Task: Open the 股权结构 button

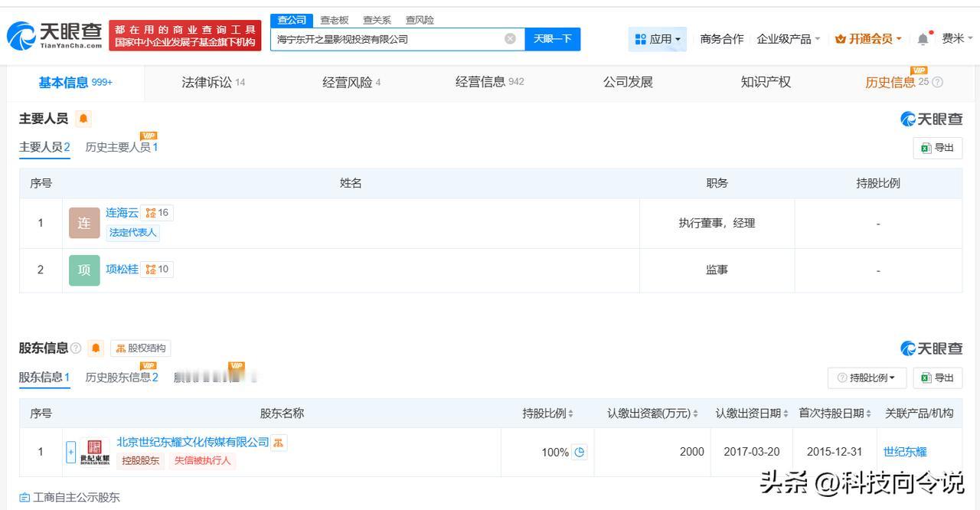Action: (x=140, y=348)
